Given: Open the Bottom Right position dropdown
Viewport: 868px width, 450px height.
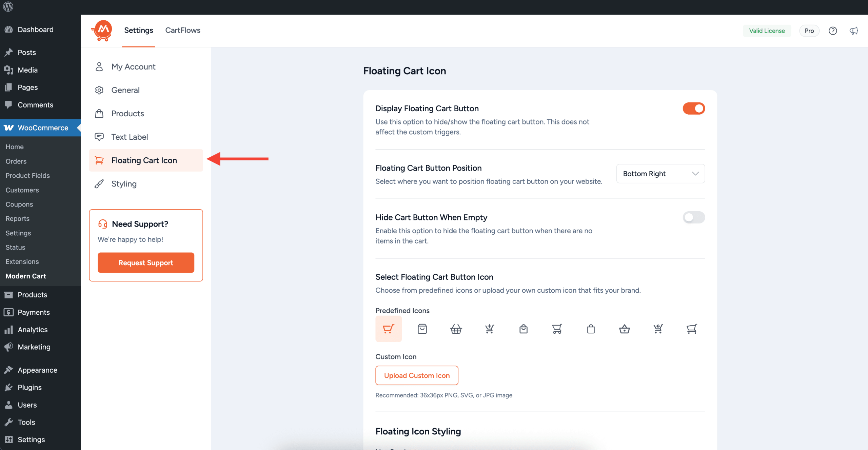Looking at the screenshot, I should [660, 174].
